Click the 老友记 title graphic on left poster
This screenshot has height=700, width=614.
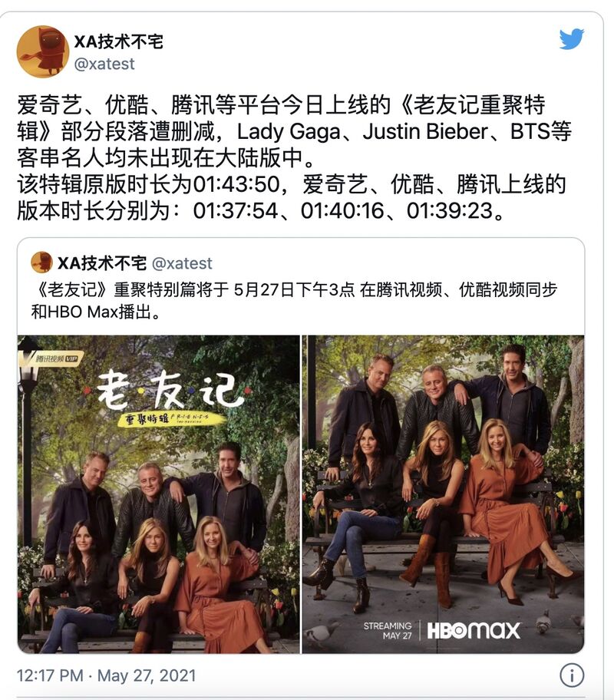170,391
